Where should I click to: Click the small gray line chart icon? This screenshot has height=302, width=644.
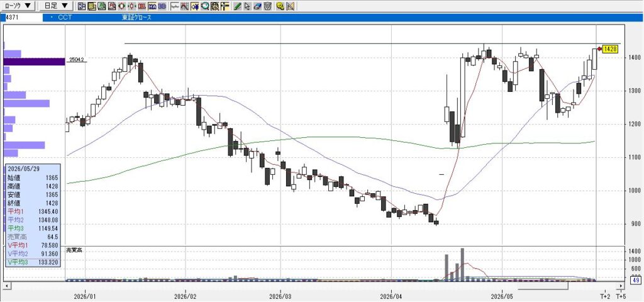tap(175, 6)
